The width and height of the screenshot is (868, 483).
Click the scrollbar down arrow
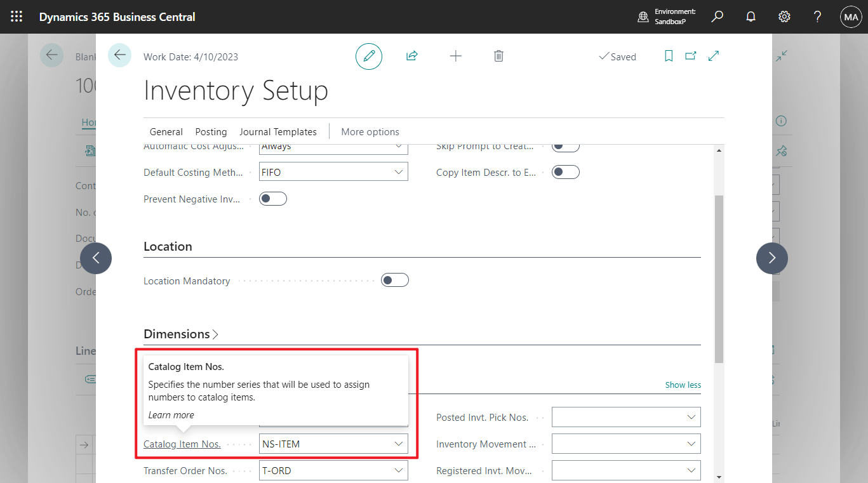click(x=719, y=476)
